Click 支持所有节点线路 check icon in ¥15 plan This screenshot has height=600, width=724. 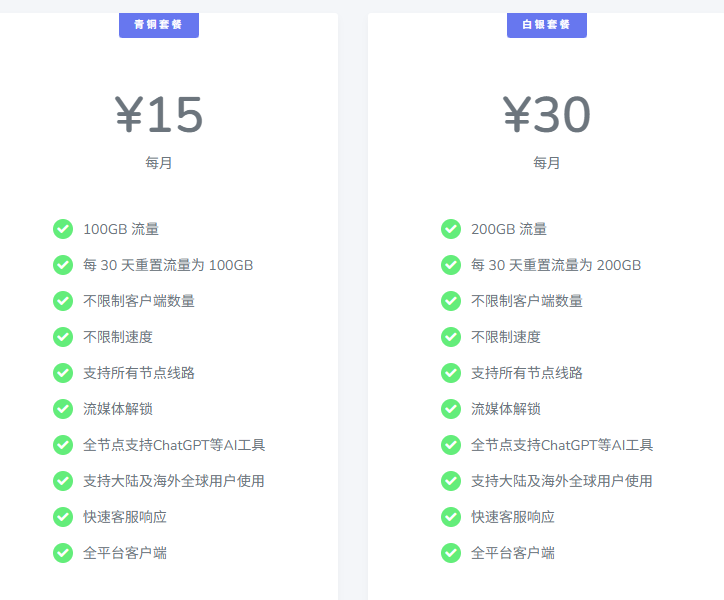(63, 373)
